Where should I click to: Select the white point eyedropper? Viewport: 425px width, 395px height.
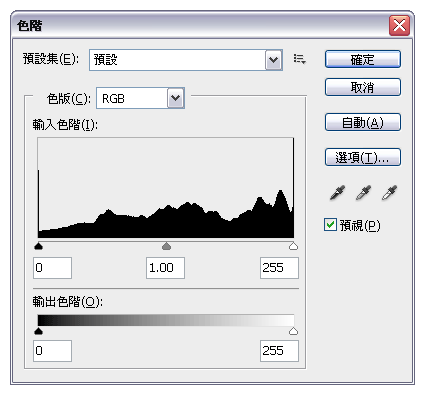click(x=389, y=193)
